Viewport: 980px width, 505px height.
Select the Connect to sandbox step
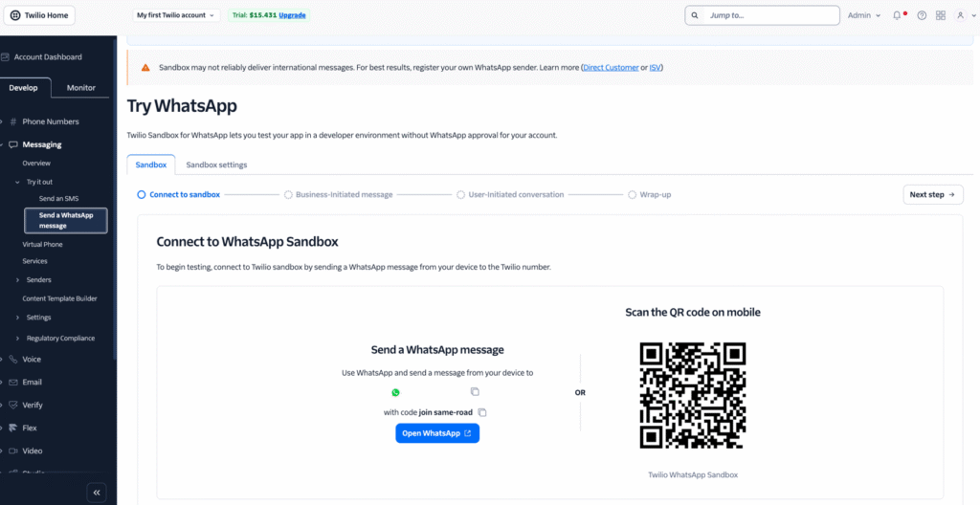click(179, 194)
